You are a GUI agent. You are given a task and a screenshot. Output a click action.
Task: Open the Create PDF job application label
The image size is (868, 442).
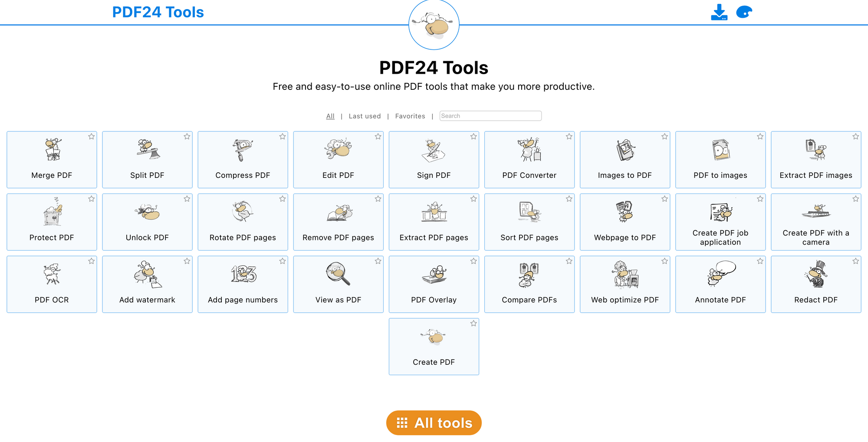point(720,238)
